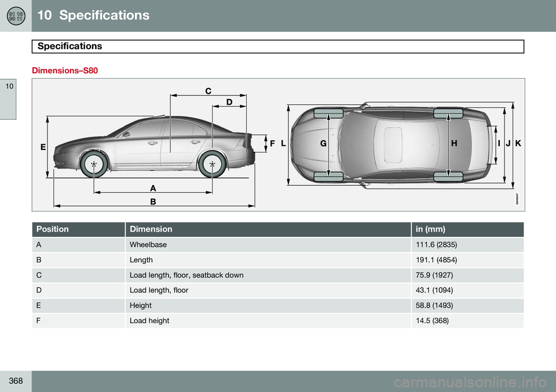Click the front wheel in side view
Viewport: 556px width, 392px height.
pos(94,164)
